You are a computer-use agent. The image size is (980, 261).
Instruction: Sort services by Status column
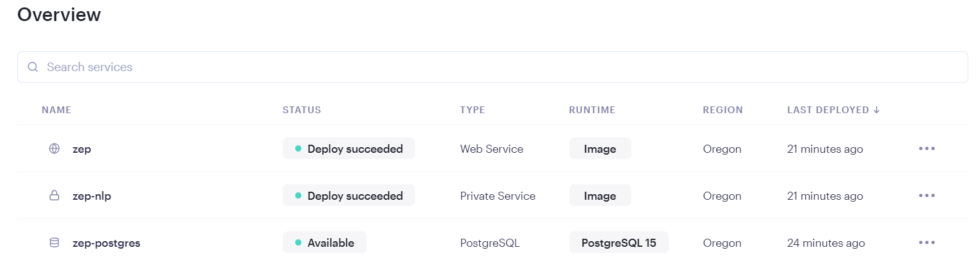pyautogui.click(x=301, y=110)
